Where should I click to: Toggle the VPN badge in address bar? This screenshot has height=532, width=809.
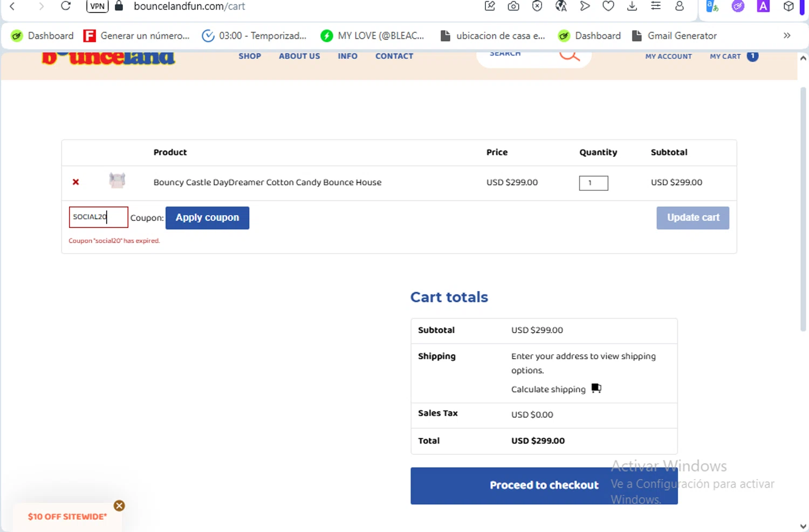(97, 6)
